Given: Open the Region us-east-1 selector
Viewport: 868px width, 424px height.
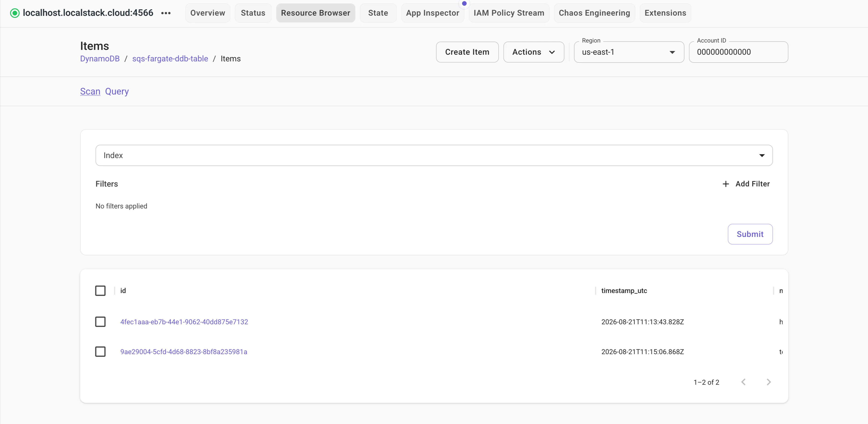Looking at the screenshot, I should click(629, 52).
